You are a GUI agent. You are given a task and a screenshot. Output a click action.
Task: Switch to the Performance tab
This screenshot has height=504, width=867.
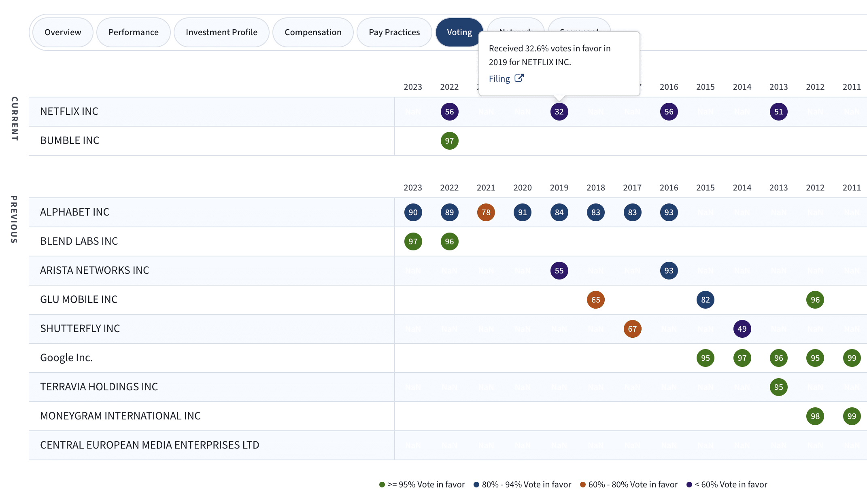point(134,32)
